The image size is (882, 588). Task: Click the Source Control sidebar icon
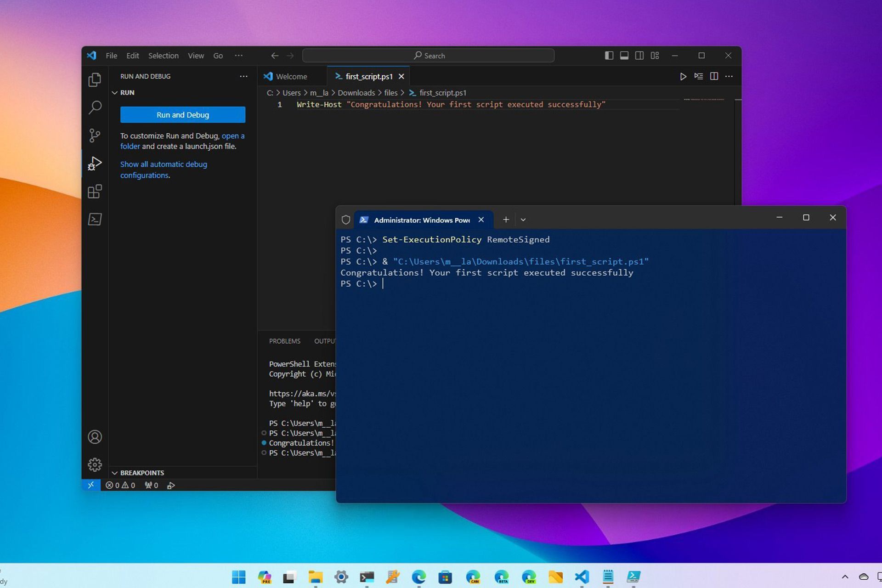click(95, 135)
